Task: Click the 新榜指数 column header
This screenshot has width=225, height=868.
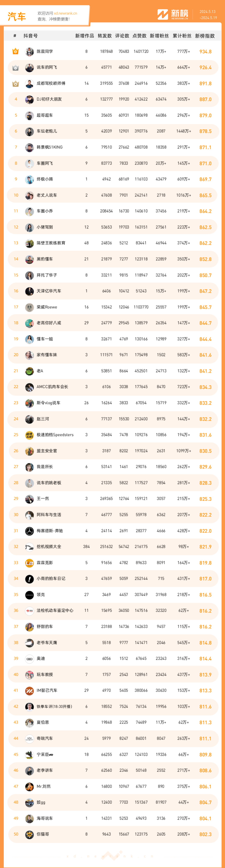Action: pyautogui.click(x=205, y=36)
